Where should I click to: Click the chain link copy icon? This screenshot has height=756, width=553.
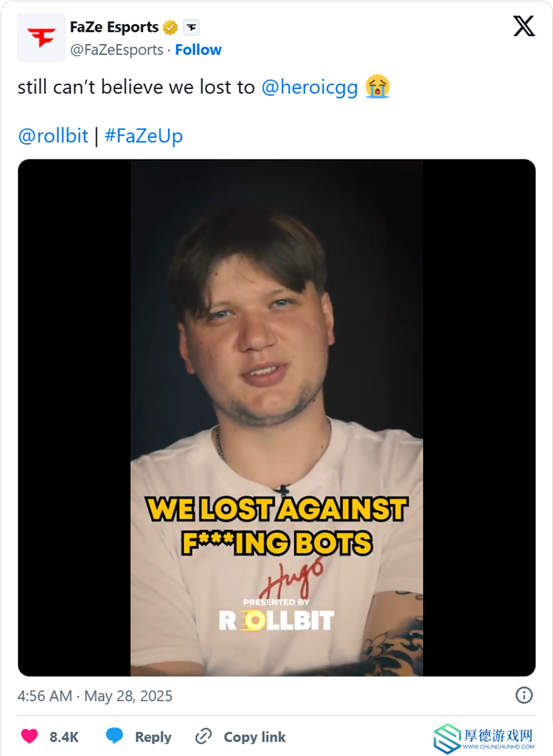(203, 736)
